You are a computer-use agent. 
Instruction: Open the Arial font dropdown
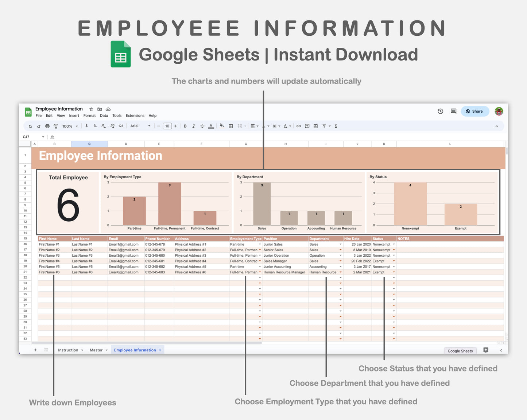click(140, 126)
